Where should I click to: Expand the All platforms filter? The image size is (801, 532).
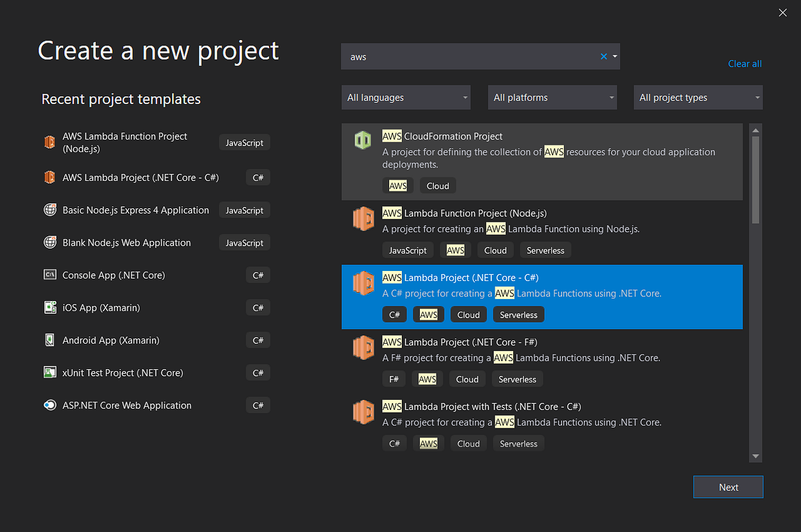point(552,97)
